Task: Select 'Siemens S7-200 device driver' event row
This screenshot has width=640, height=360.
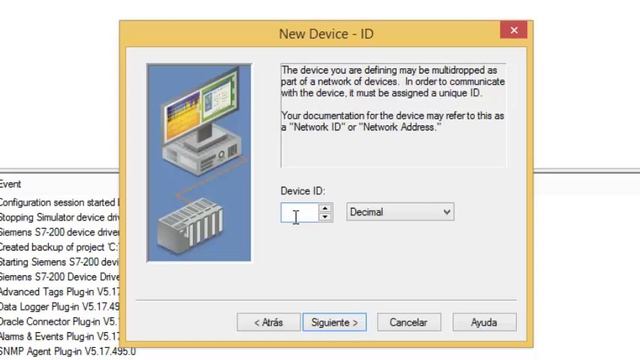Action: tap(59, 232)
